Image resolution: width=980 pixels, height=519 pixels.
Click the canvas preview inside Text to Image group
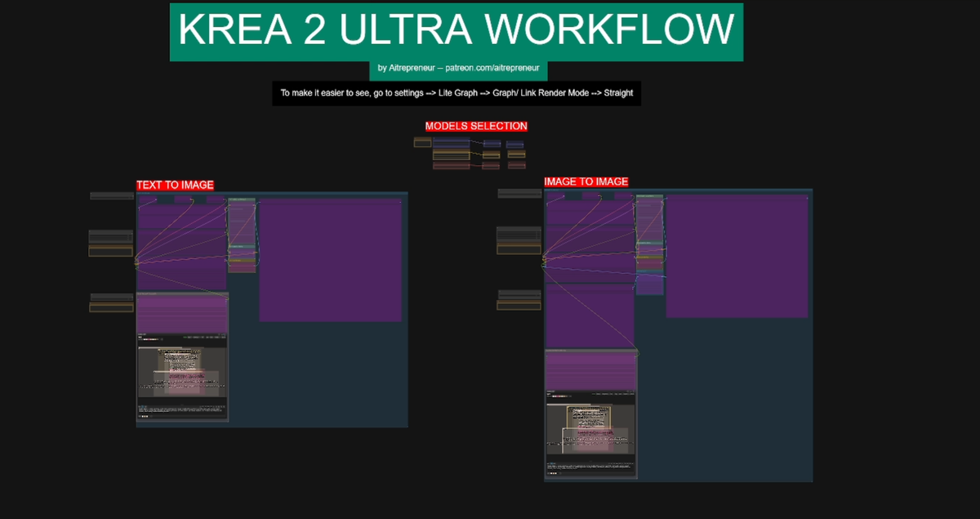[182, 372]
